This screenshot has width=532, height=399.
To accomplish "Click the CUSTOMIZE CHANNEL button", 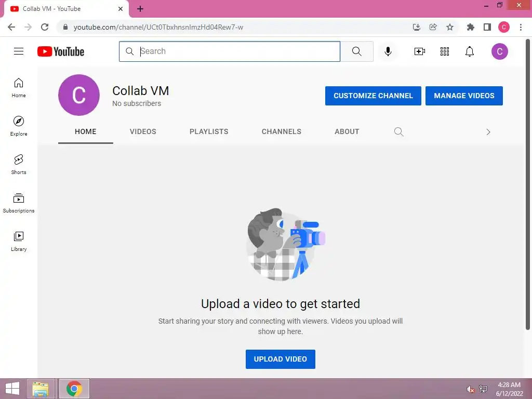I will 373,96.
